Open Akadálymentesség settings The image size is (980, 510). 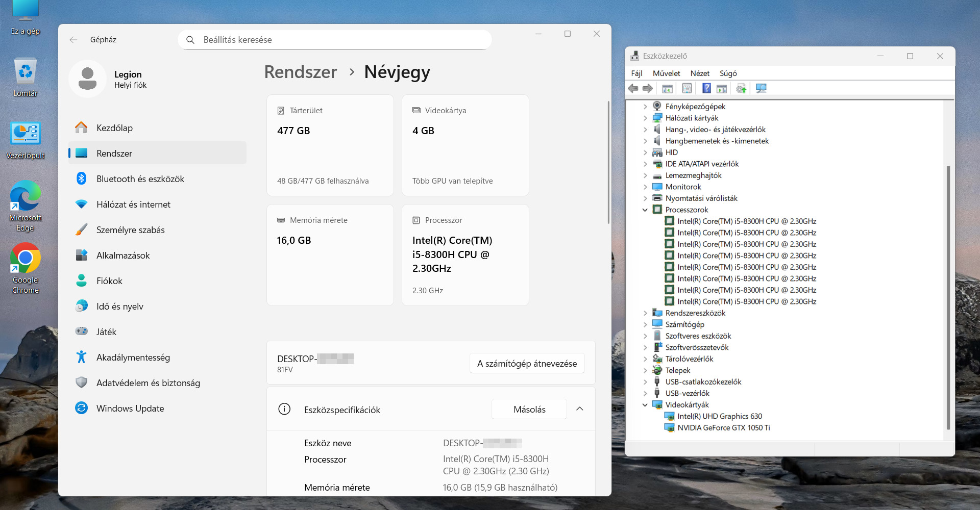pyautogui.click(x=157, y=358)
